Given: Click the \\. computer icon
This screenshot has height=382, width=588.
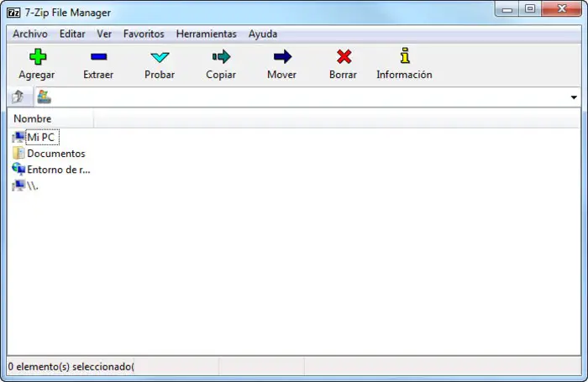Looking at the screenshot, I should (x=18, y=186).
